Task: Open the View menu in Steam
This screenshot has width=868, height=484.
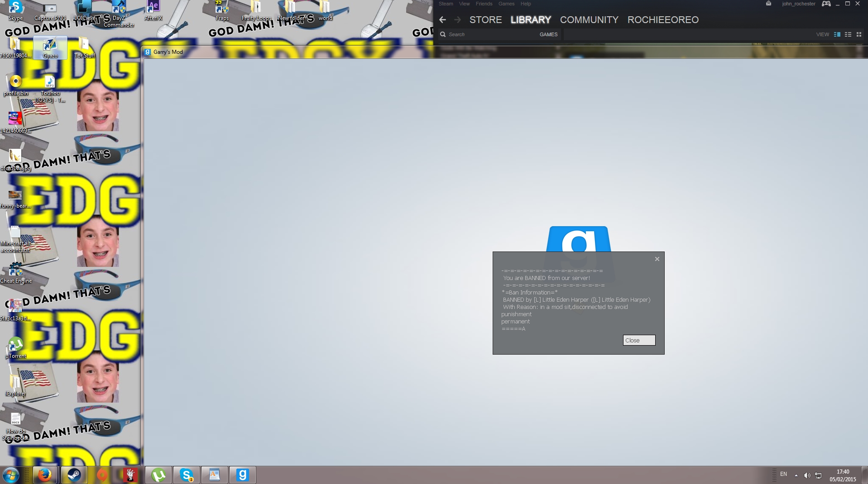Action: (464, 4)
